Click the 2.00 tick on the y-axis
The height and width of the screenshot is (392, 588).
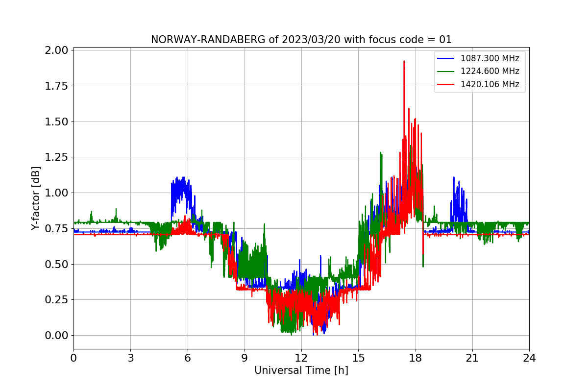[x=57, y=50]
